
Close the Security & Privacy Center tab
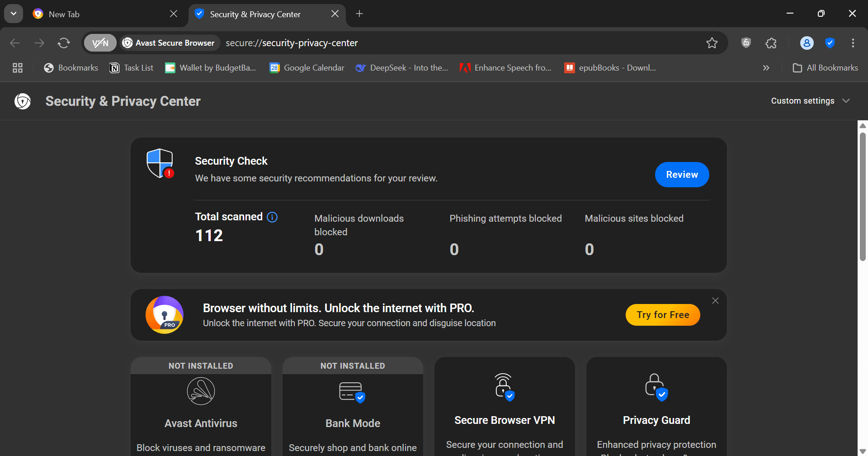pos(335,14)
